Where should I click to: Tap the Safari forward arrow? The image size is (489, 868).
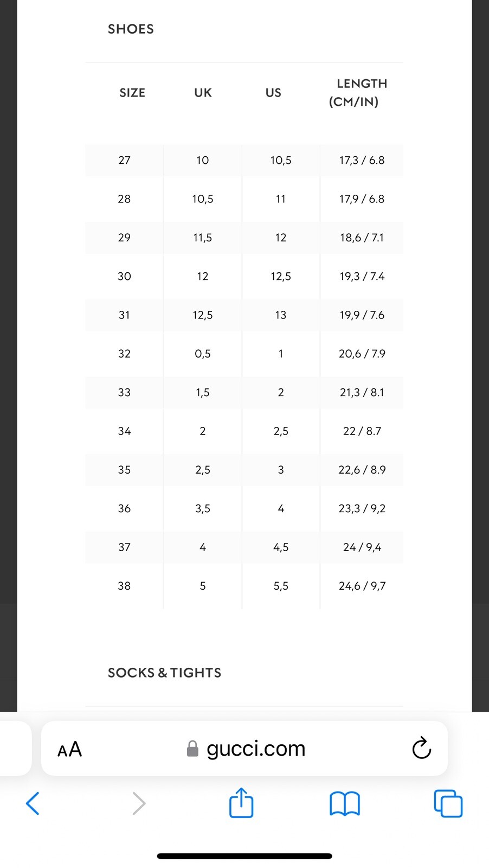[x=139, y=803]
